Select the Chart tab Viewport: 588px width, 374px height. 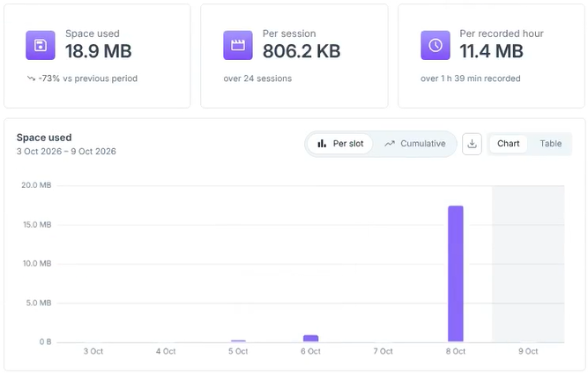click(508, 144)
